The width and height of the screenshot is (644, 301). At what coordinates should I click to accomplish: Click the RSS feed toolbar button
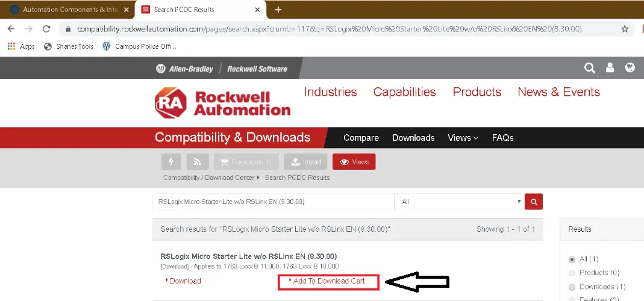click(x=198, y=162)
